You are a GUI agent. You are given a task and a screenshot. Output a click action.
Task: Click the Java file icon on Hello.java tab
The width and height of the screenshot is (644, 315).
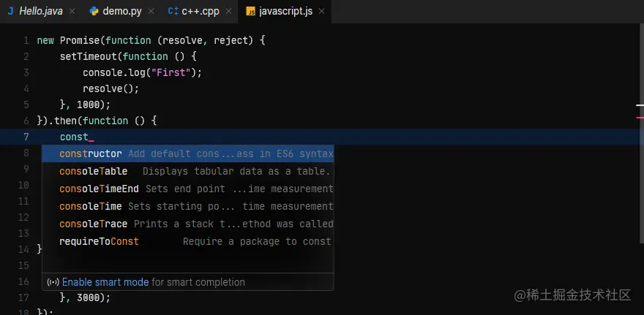pos(11,11)
